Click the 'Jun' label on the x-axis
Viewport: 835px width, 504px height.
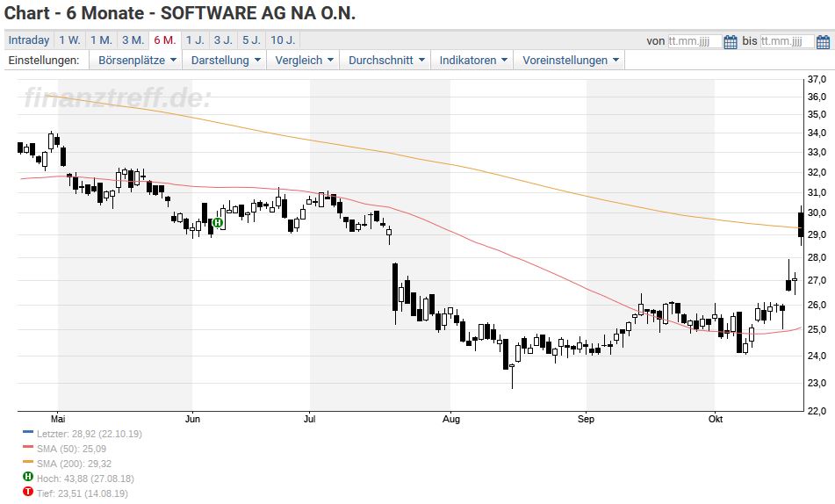pos(192,419)
